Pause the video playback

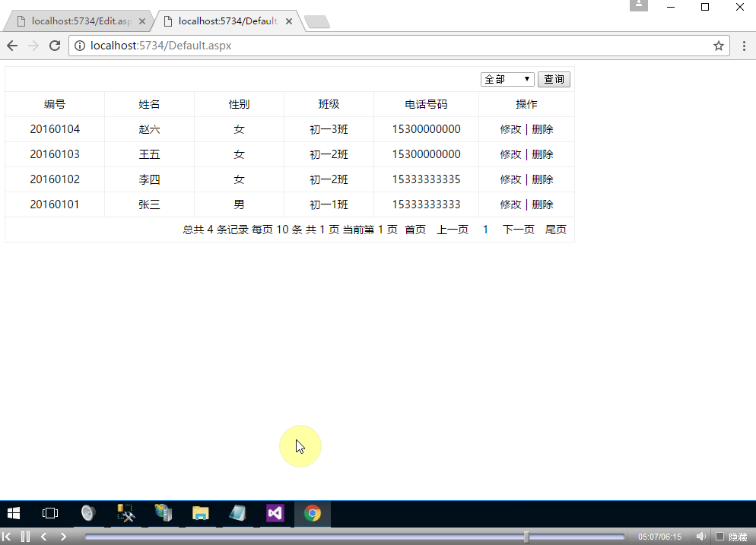(25, 536)
